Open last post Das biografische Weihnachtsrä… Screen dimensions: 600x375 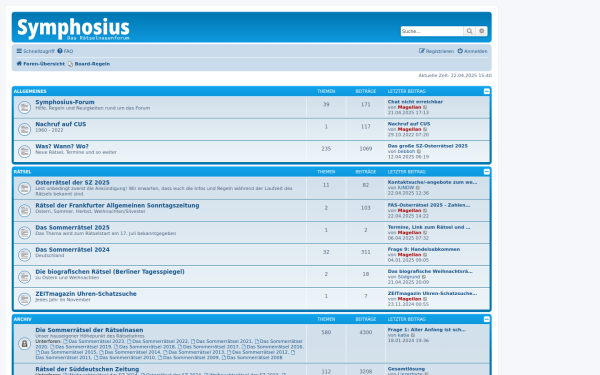pyautogui.click(x=430, y=271)
